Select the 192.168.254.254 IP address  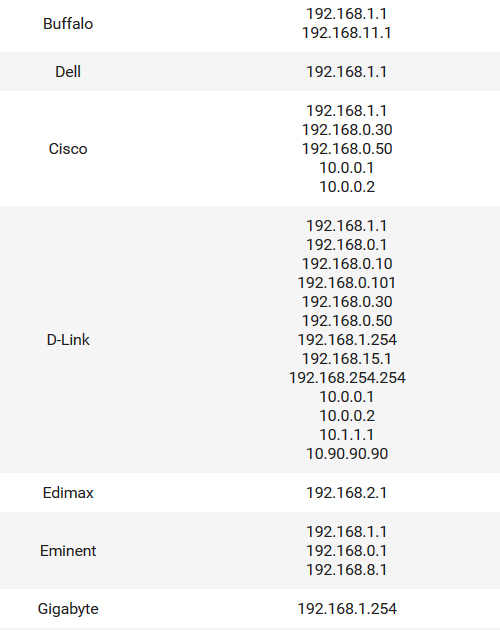click(347, 378)
